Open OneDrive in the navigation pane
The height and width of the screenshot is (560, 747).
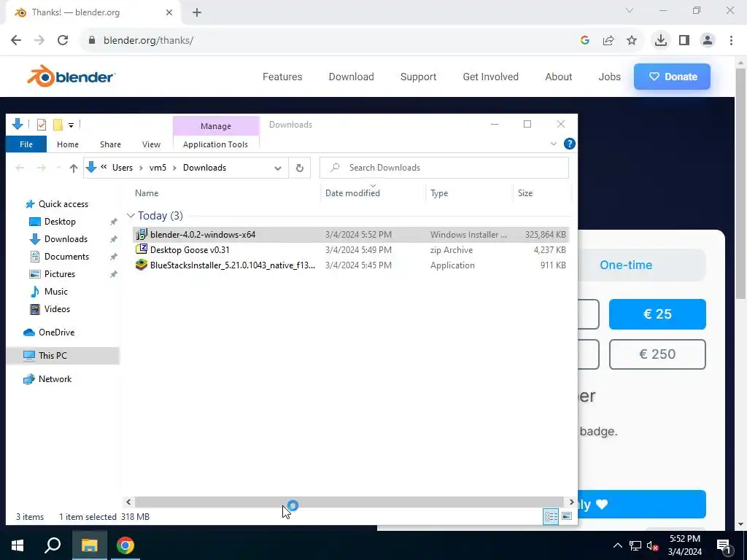pos(56,332)
